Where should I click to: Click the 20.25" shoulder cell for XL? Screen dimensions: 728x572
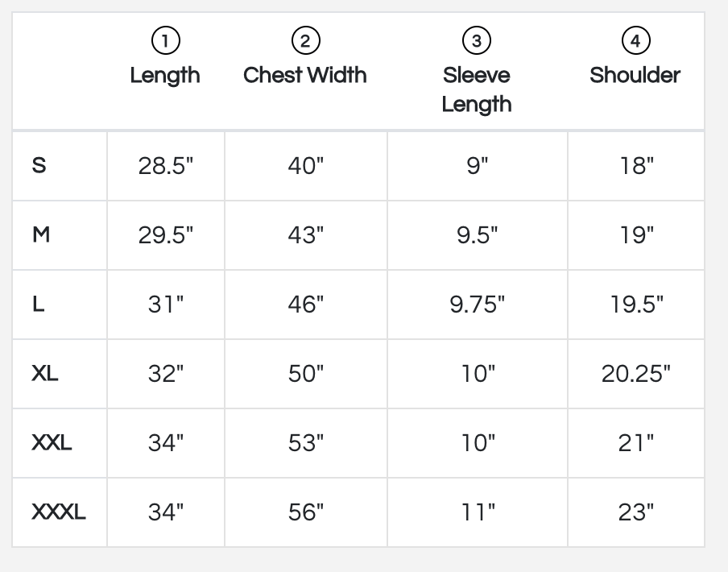click(x=636, y=374)
